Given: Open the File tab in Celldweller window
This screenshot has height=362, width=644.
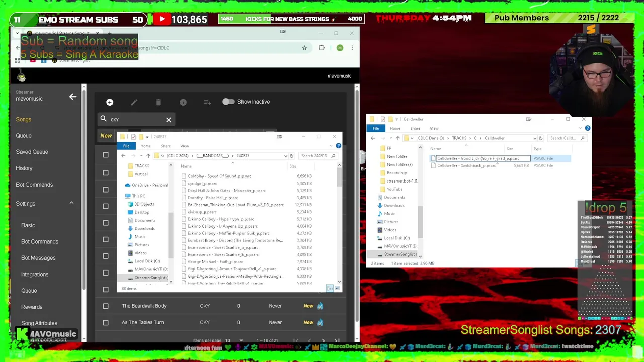Looking at the screenshot, I should [376, 129].
